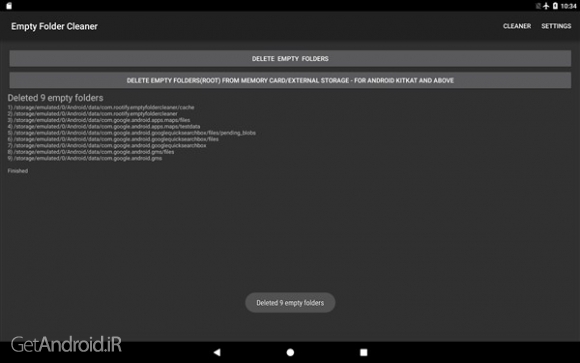Tap the 10:34 clock in status bar
Screen dimensions: 580x363
click(569, 6)
